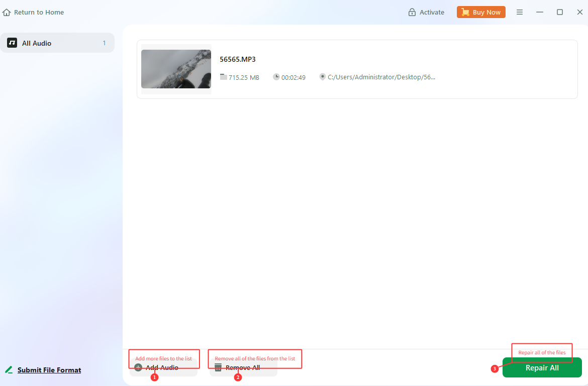Screen dimensions: 588x386
Task: Click the location pin icon beside the file path
Action: coord(322,77)
